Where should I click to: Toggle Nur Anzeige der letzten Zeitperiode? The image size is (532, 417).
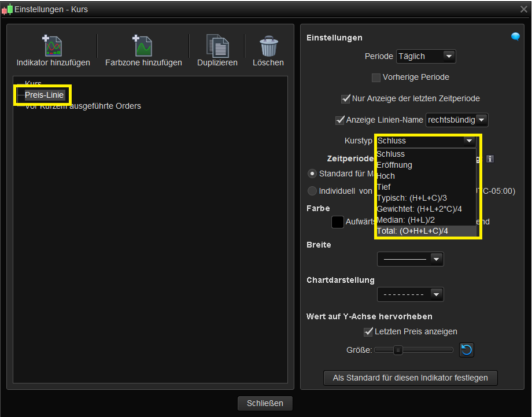pos(345,99)
